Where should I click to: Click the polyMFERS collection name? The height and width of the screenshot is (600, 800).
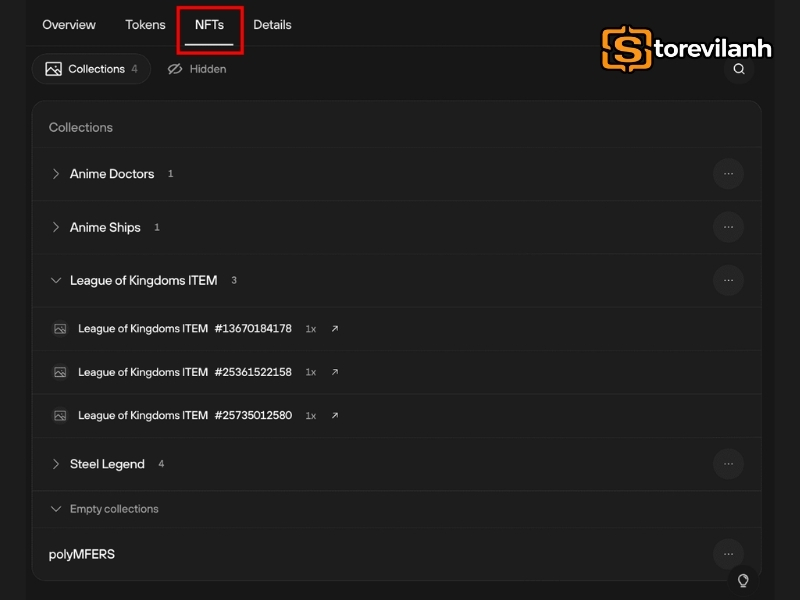pyautogui.click(x=82, y=554)
